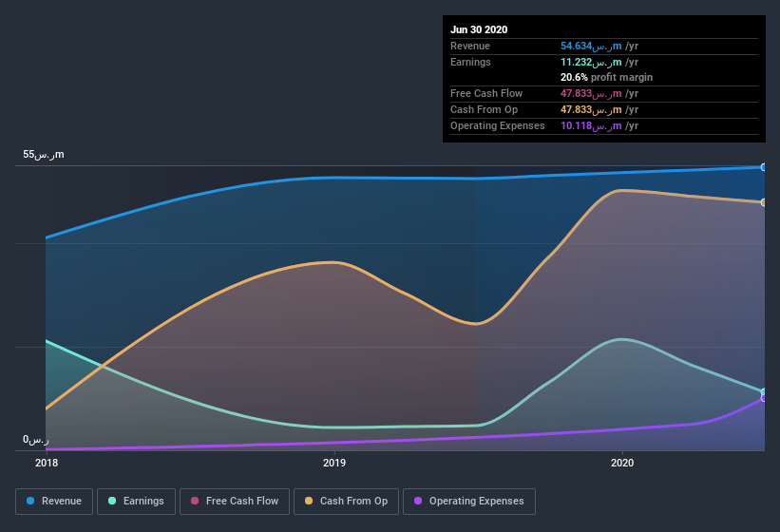Click the 2018 x-axis label
Image resolution: width=780 pixels, height=532 pixels.
47,463
